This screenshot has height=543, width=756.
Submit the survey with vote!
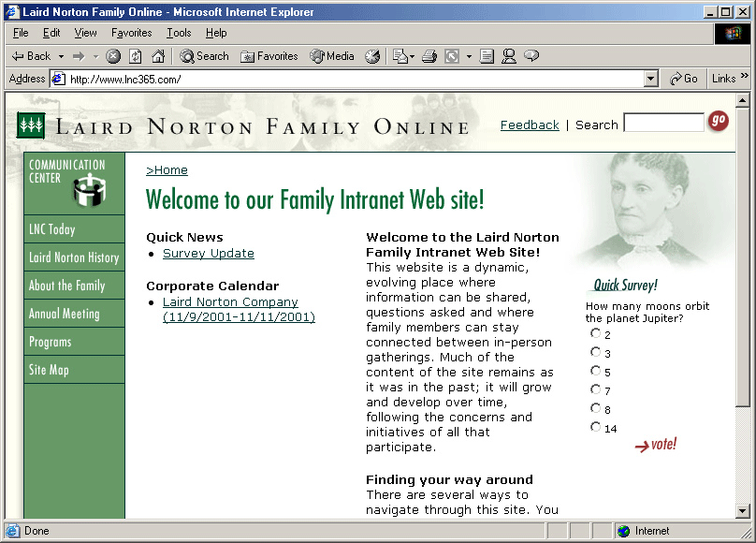click(x=656, y=445)
